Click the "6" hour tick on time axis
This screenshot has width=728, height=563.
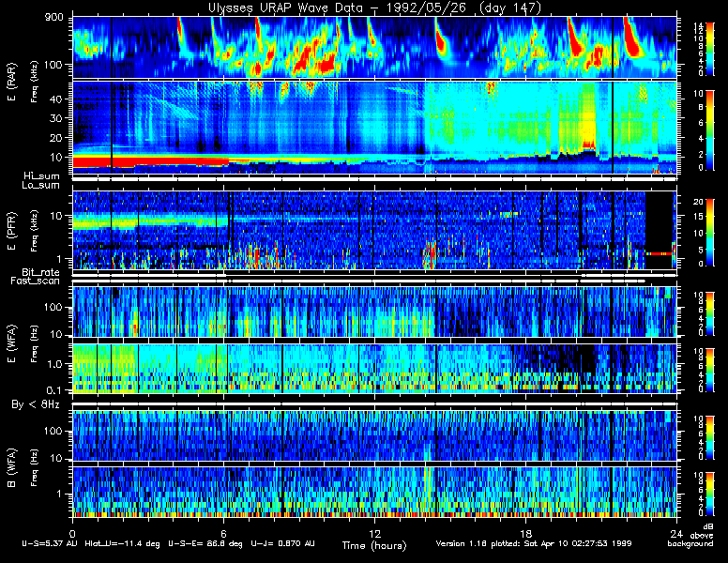pyautogui.click(x=224, y=534)
